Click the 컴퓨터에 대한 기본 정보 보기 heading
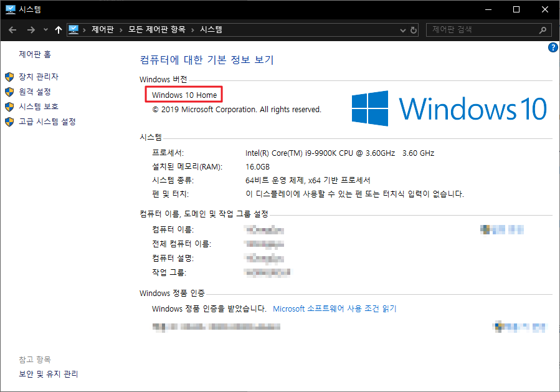Image resolution: width=560 pixels, height=392 pixels. [x=207, y=60]
